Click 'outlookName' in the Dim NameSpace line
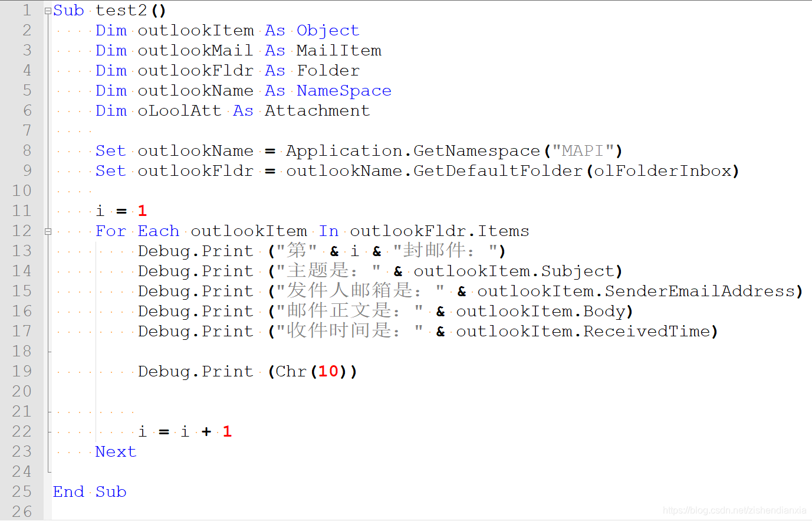This screenshot has height=521, width=812. pos(196,91)
